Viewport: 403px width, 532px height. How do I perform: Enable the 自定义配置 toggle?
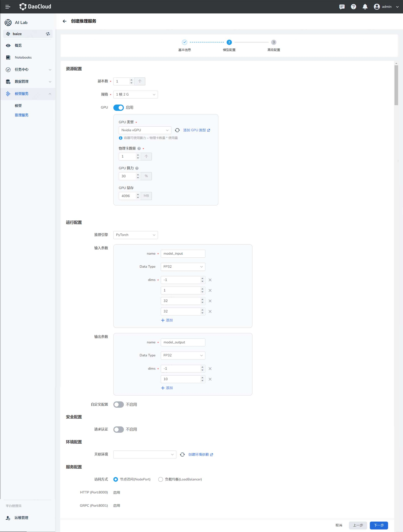click(x=119, y=405)
